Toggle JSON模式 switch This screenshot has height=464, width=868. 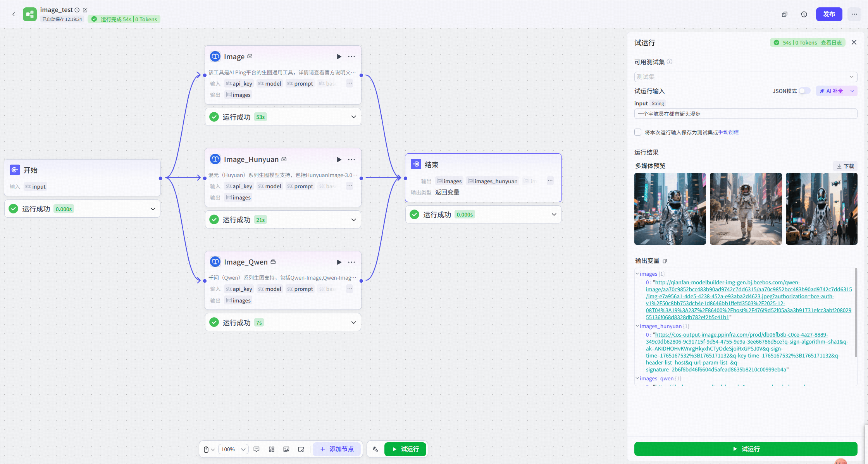(x=804, y=91)
